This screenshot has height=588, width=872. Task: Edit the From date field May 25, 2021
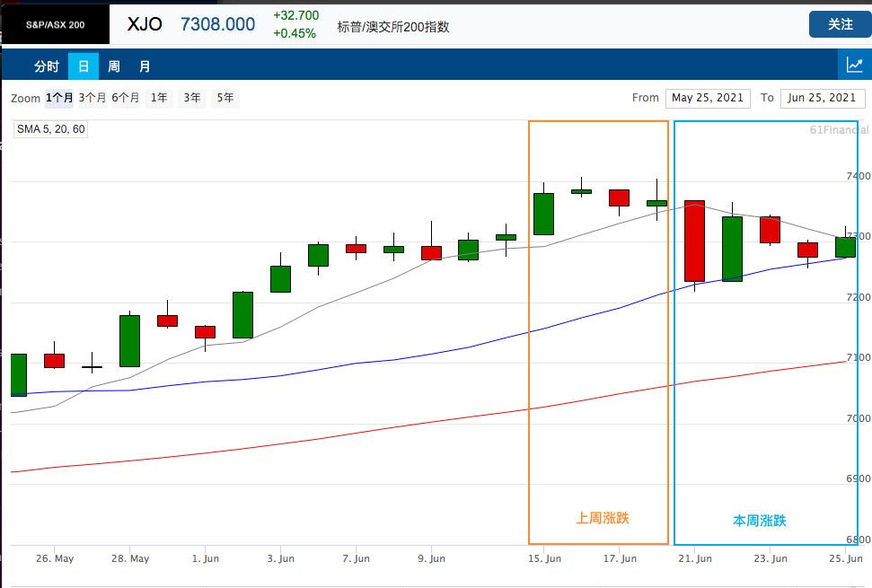pyautogui.click(x=708, y=98)
